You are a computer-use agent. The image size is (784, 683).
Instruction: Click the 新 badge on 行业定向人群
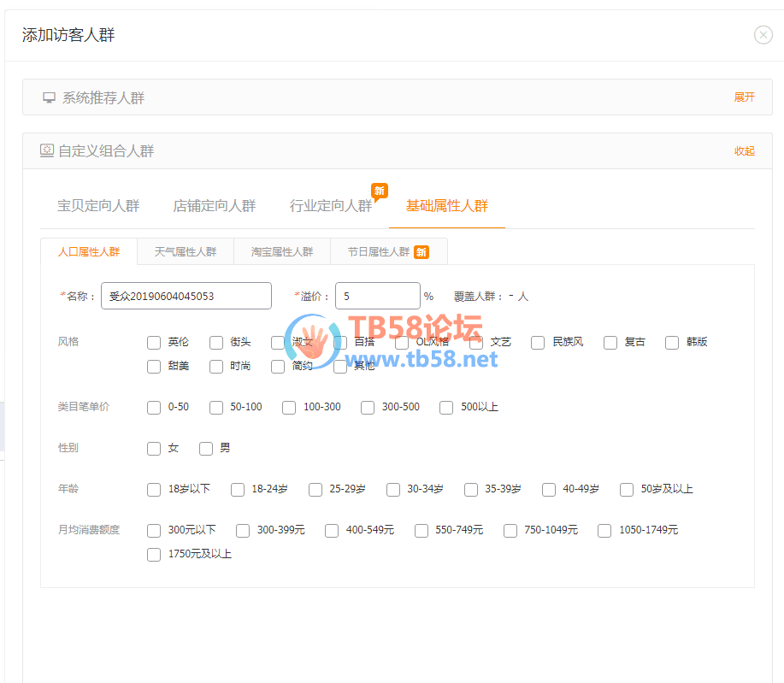tap(379, 191)
